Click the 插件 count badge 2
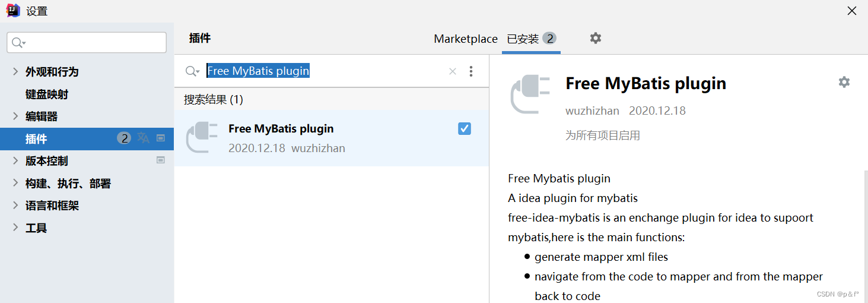Image resolution: width=868 pixels, height=303 pixels. pyautogui.click(x=124, y=138)
